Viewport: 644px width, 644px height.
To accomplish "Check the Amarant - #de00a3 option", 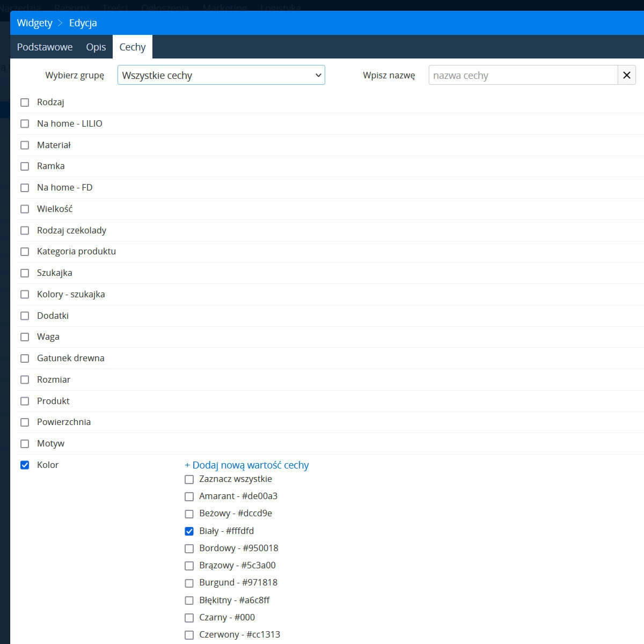I will [189, 496].
